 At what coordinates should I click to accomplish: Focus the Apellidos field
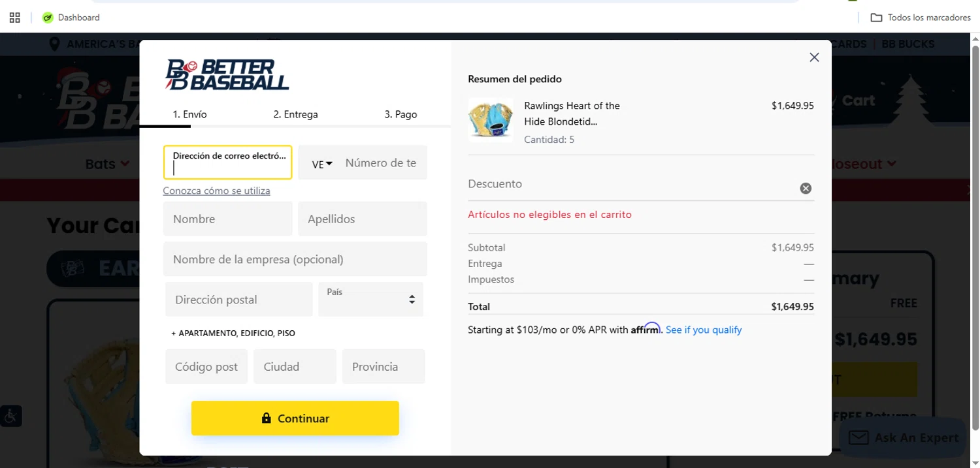(x=363, y=219)
